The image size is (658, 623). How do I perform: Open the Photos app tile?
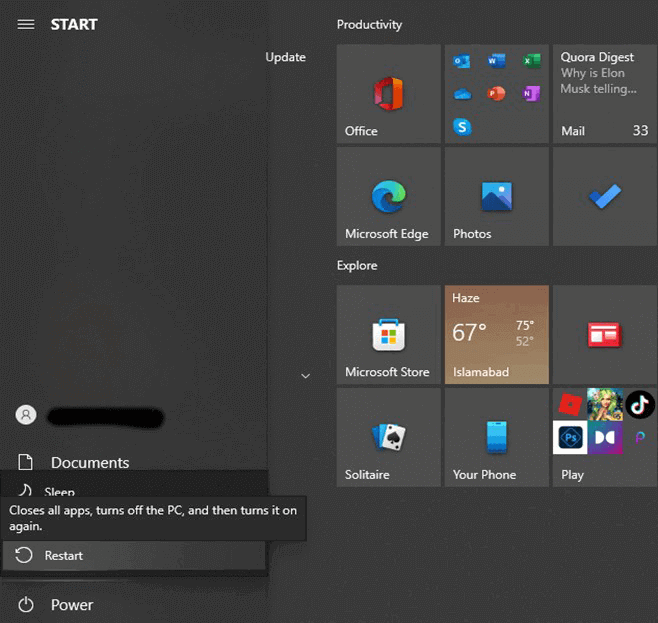pyautogui.click(x=496, y=197)
